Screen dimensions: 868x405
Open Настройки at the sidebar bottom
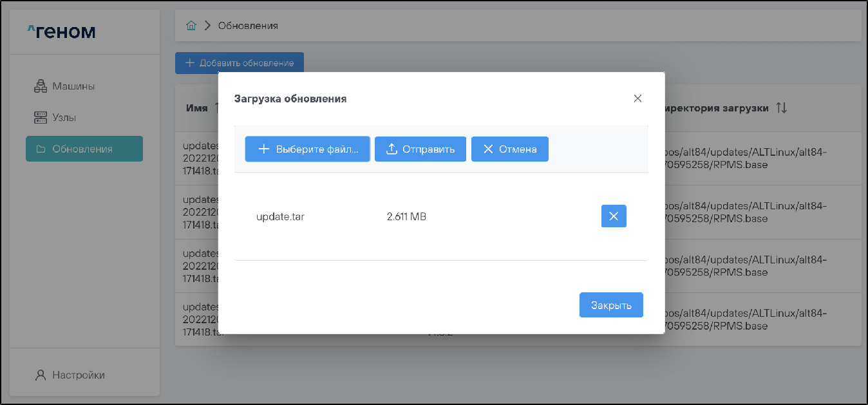tap(70, 375)
